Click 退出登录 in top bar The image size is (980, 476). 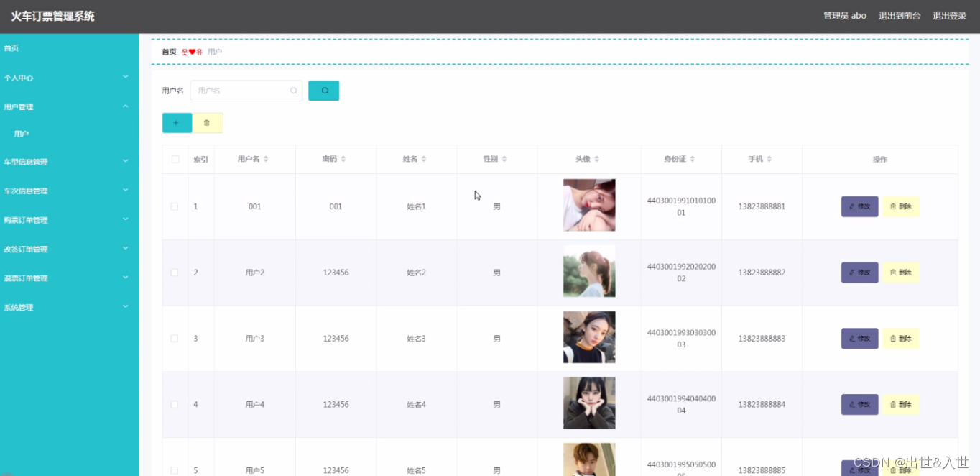tap(949, 16)
